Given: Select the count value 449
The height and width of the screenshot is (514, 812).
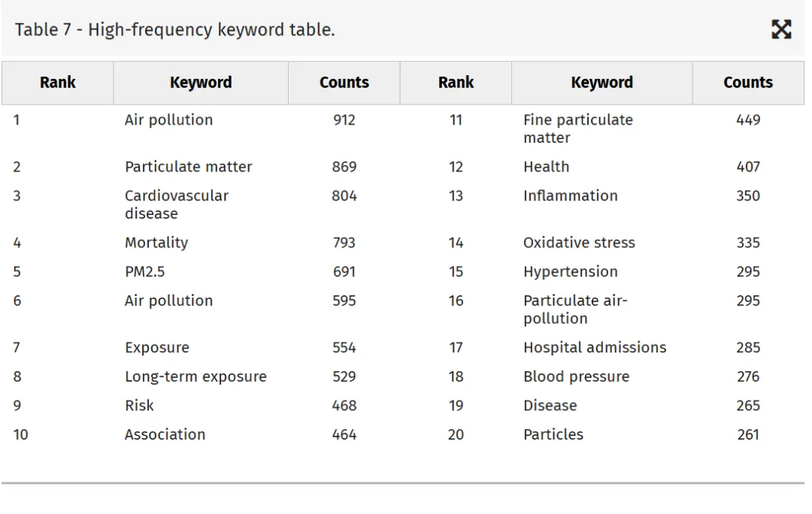Looking at the screenshot, I should [x=748, y=120].
